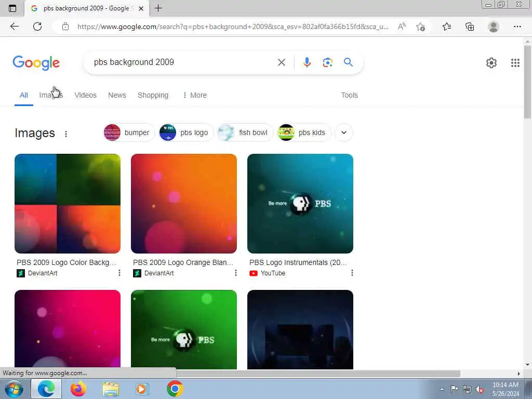
Task: Open Google quick settings gear
Action: click(491, 63)
